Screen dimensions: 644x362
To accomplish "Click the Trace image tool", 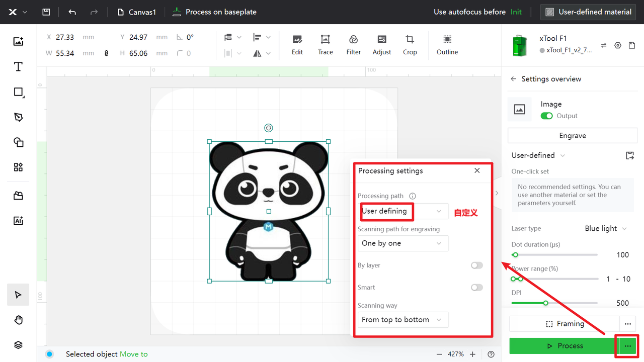I will [x=325, y=45].
